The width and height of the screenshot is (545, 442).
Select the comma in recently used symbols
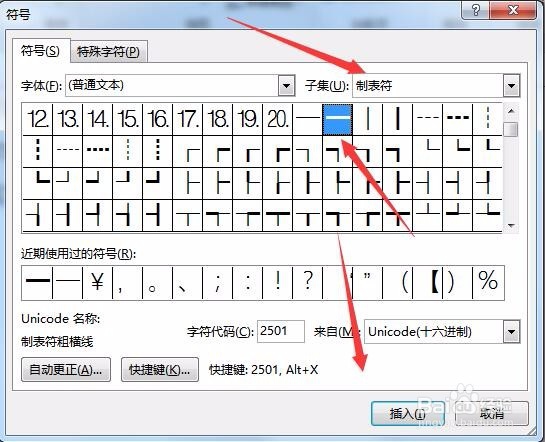coord(128,282)
